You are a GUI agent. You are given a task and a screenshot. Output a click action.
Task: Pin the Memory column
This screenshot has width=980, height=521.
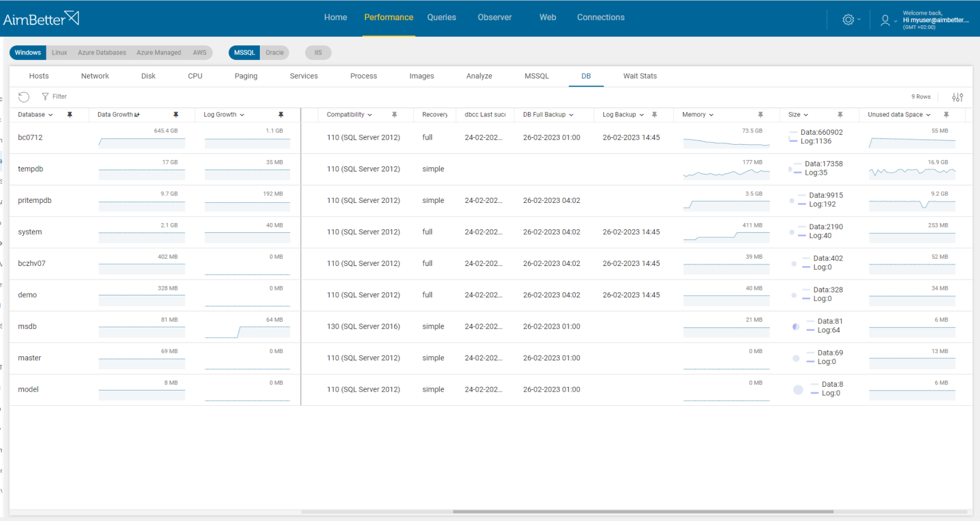pos(761,115)
